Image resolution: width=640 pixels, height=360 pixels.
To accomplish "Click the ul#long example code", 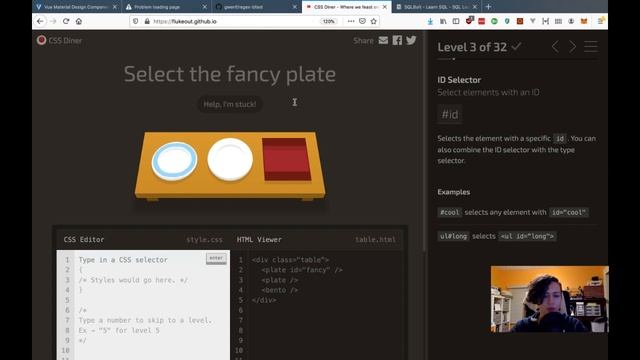I will coord(453,236).
